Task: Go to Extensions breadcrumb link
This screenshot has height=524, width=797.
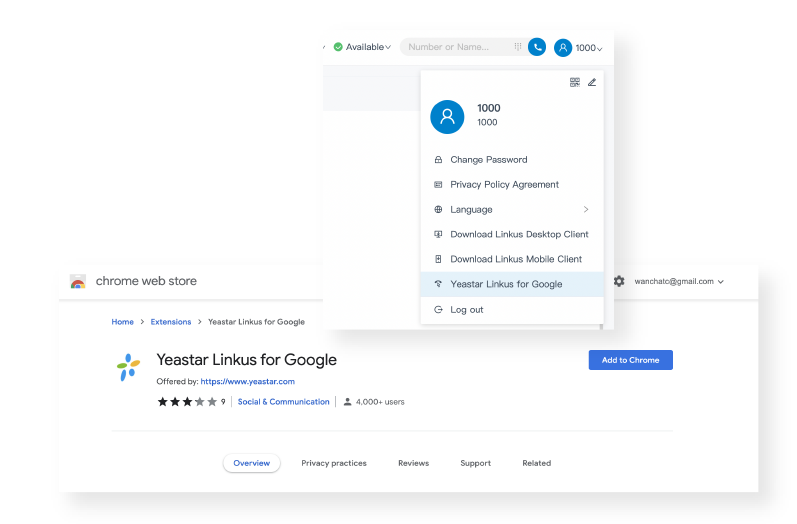Action: tap(171, 322)
